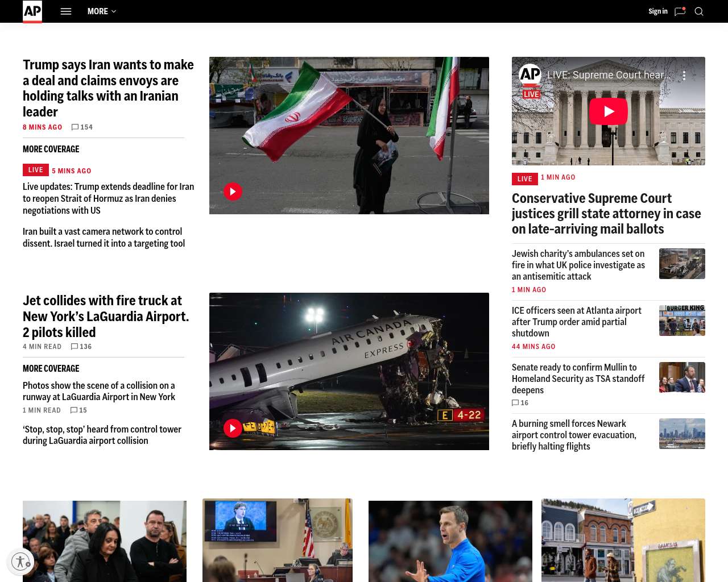Click the seated audience photo thumbnail
The width and height of the screenshot is (728, 582).
coord(105,541)
